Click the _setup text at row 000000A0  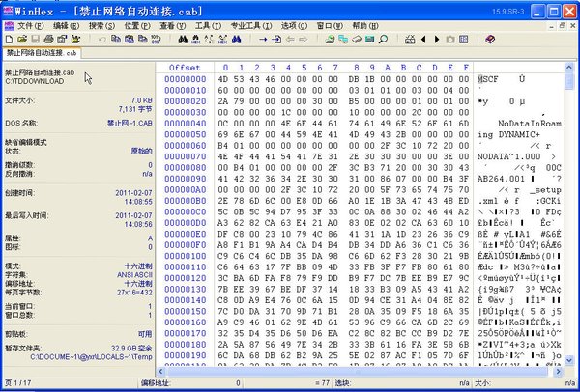545,190
